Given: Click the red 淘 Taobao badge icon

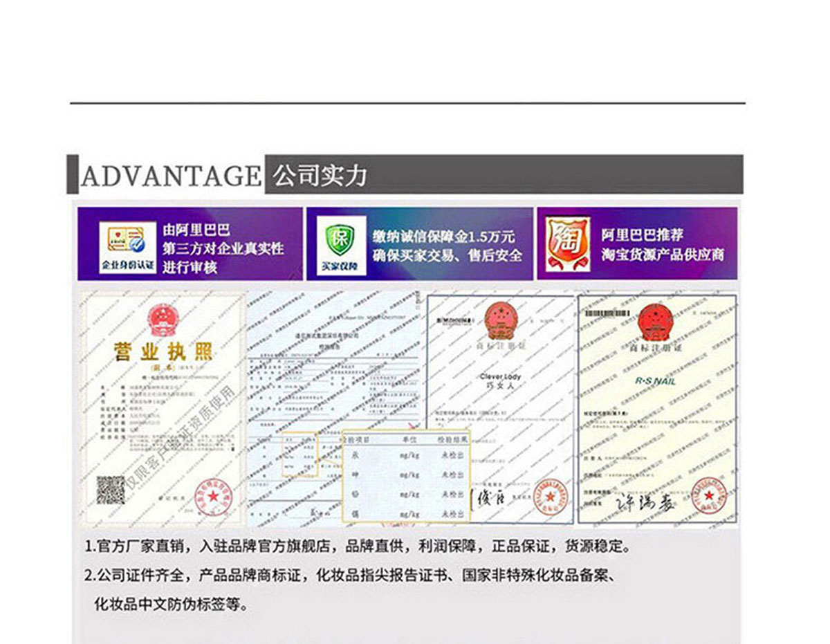Looking at the screenshot, I should click(569, 243).
